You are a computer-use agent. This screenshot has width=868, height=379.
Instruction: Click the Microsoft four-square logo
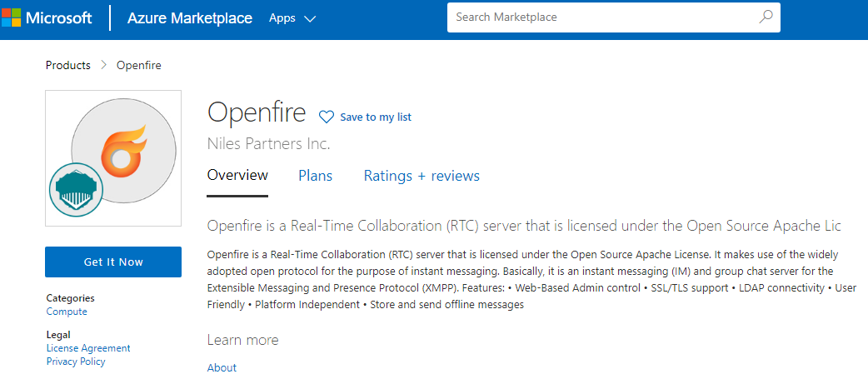click(x=12, y=18)
